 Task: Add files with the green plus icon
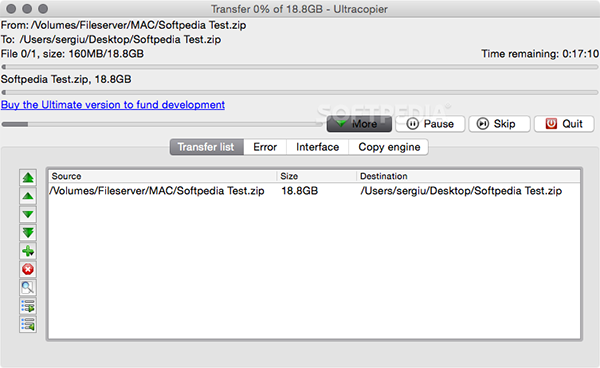tap(28, 251)
